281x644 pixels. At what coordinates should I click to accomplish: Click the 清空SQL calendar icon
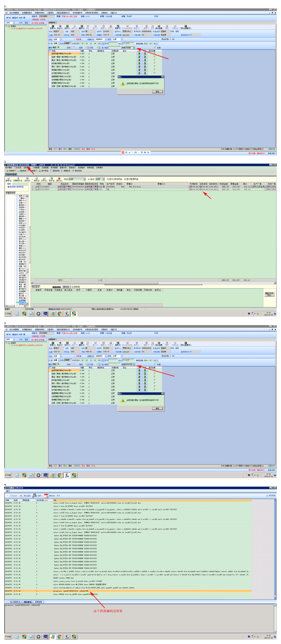point(46,496)
